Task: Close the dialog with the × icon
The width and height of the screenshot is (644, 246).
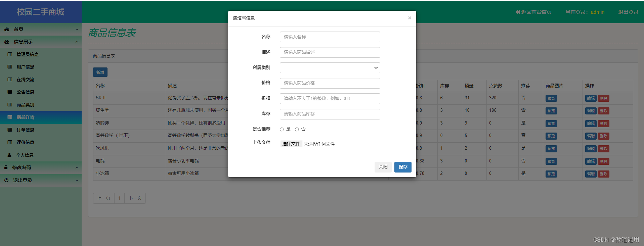Action: click(410, 18)
